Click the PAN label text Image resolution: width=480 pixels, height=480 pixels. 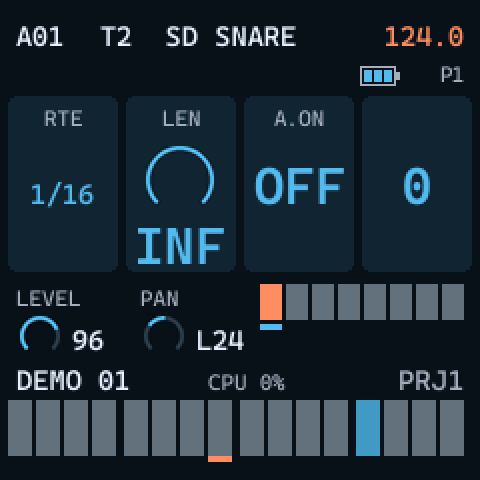click(x=160, y=298)
